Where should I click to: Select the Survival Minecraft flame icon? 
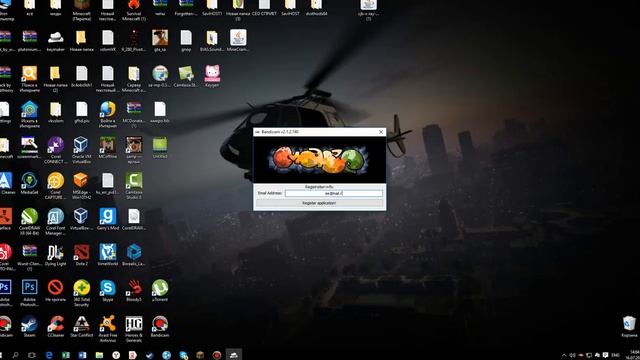coord(134,10)
